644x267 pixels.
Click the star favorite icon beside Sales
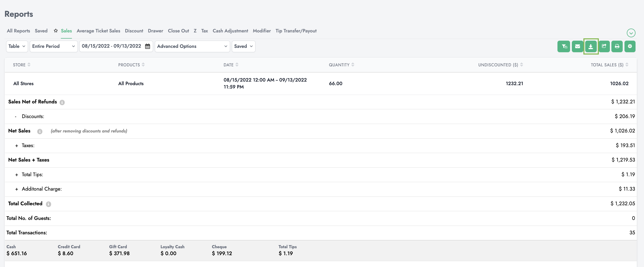coord(55,31)
